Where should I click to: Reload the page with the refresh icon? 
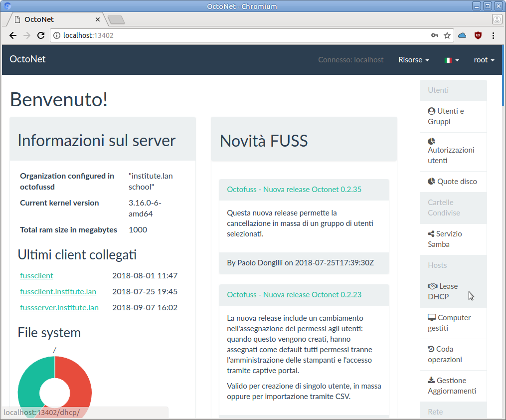pos(41,35)
